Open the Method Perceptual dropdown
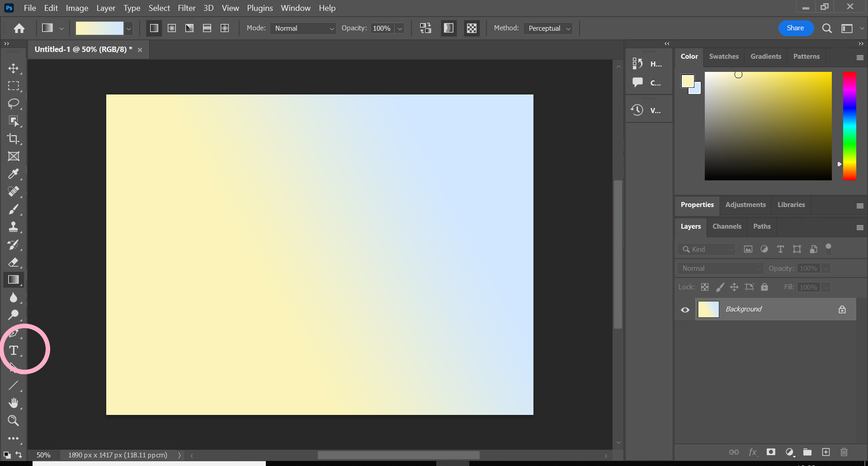The height and width of the screenshot is (466, 868). point(548,28)
